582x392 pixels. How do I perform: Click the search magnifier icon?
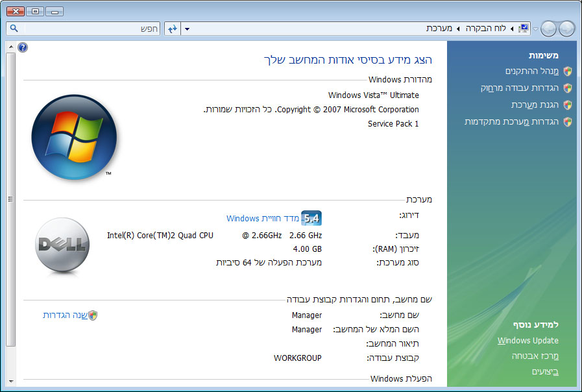click(14, 28)
